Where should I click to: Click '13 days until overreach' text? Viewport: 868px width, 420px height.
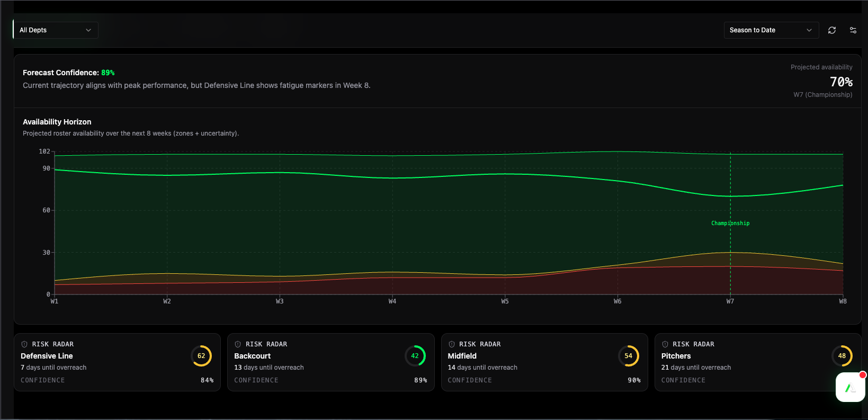click(269, 368)
